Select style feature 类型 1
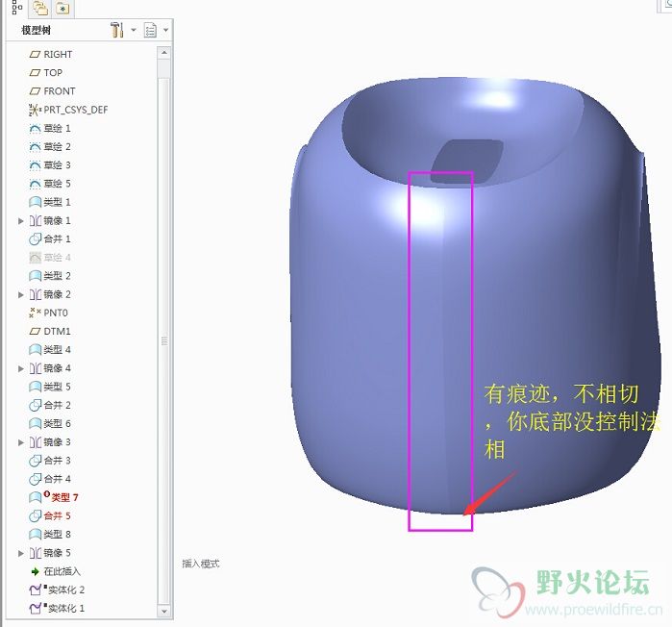 50,202
